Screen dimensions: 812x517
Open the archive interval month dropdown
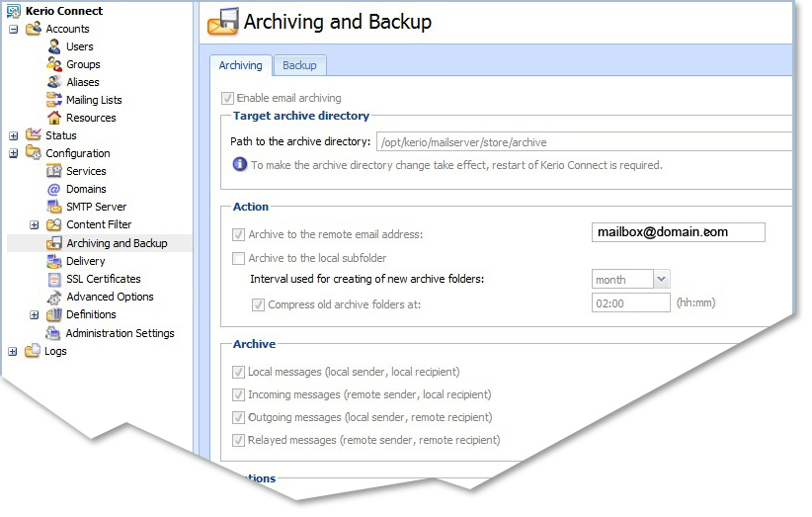tap(661, 279)
